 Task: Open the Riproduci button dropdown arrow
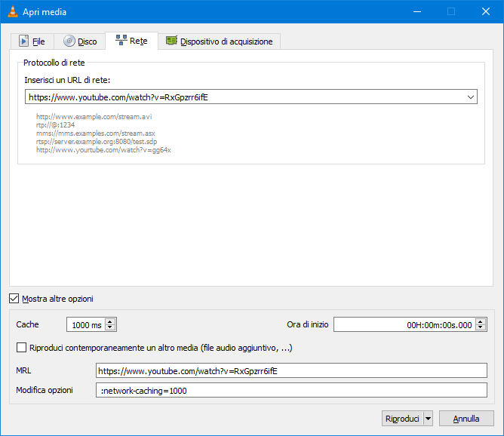tap(428, 419)
